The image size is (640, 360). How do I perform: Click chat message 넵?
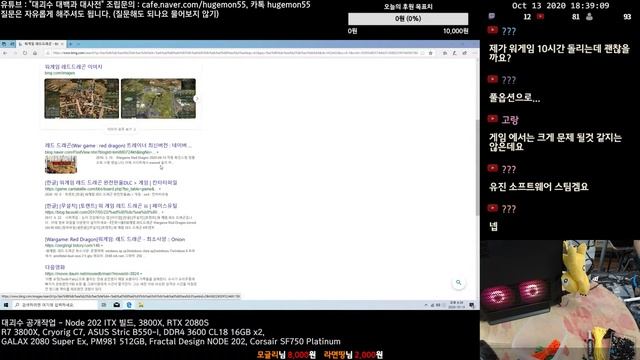[x=493, y=227]
